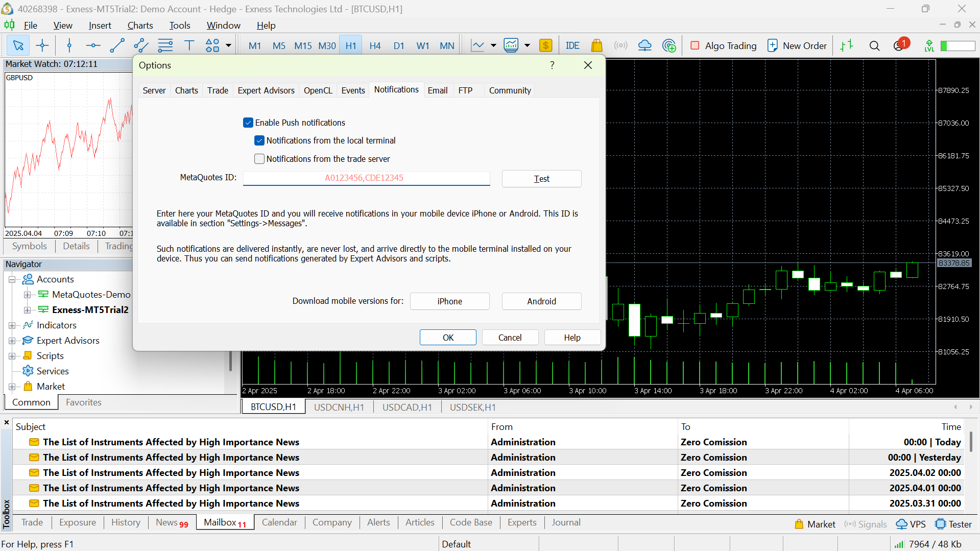Select Services in Navigator
Image resolution: width=980 pixels, height=551 pixels.
(53, 371)
